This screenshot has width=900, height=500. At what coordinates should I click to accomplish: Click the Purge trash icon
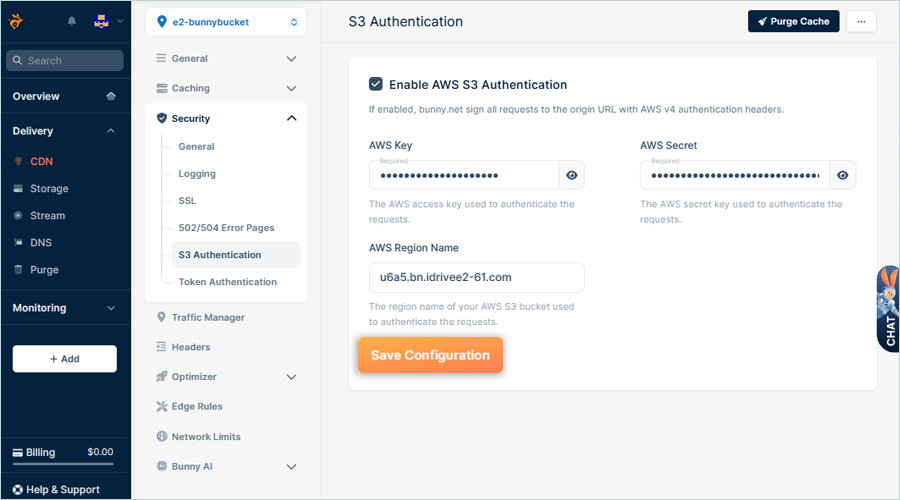pyautogui.click(x=18, y=269)
